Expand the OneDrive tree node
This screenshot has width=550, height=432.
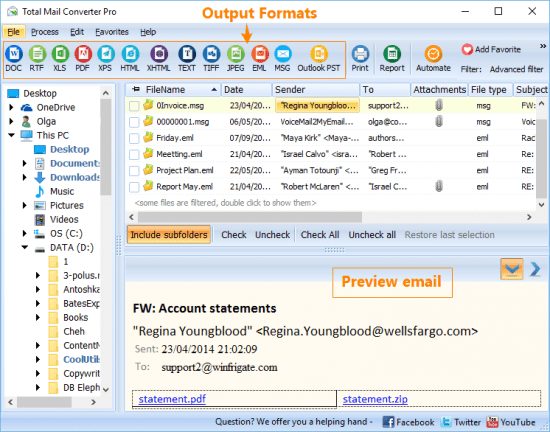[x=11, y=107]
